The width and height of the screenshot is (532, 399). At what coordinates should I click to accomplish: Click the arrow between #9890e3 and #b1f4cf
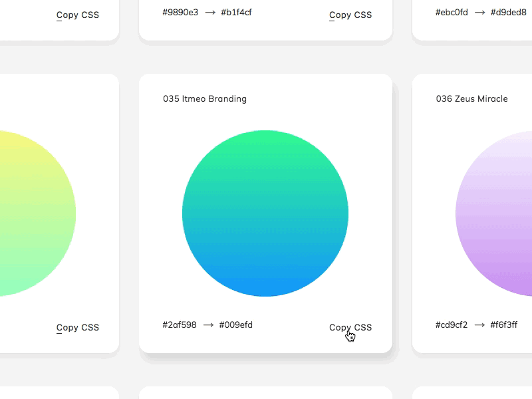click(x=209, y=11)
